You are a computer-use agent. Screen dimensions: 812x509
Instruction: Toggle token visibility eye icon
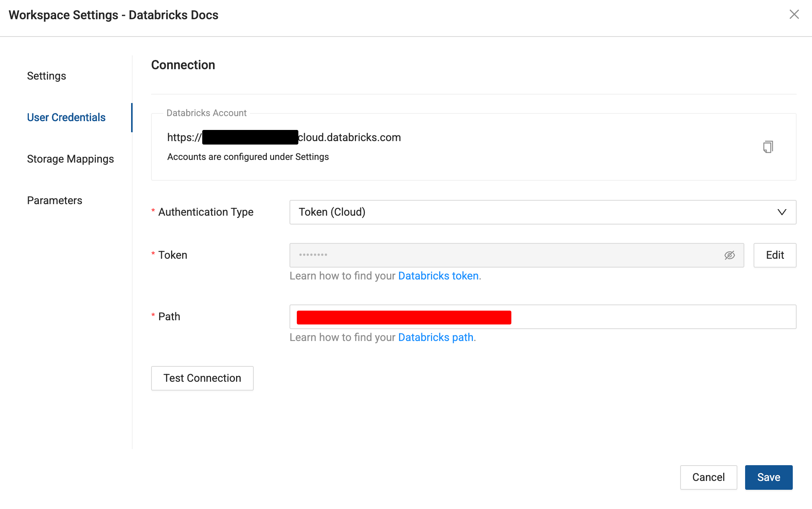coord(729,255)
